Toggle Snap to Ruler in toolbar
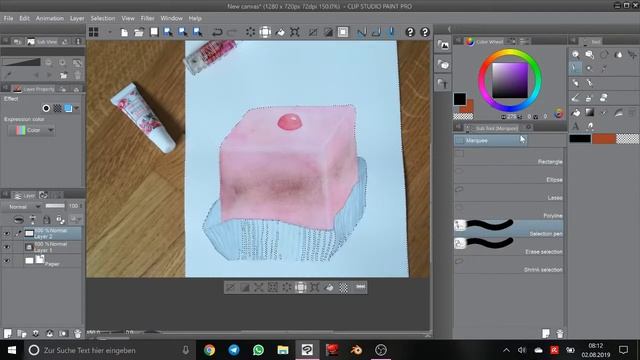640x360 pixels. coord(361,32)
